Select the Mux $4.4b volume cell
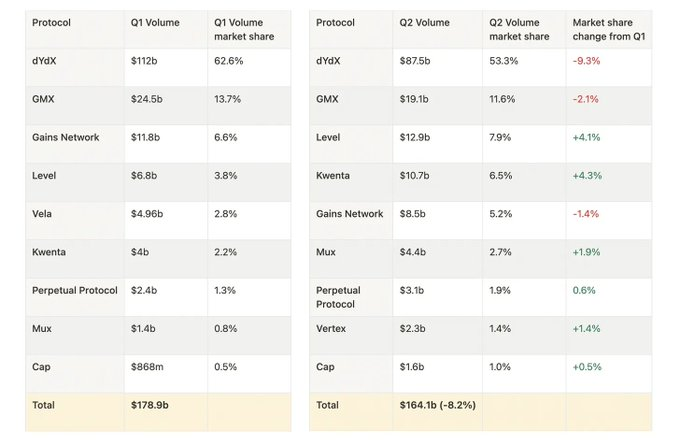Image resolution: width=680 pixels, height=445 pixels. tap(438, 258)
